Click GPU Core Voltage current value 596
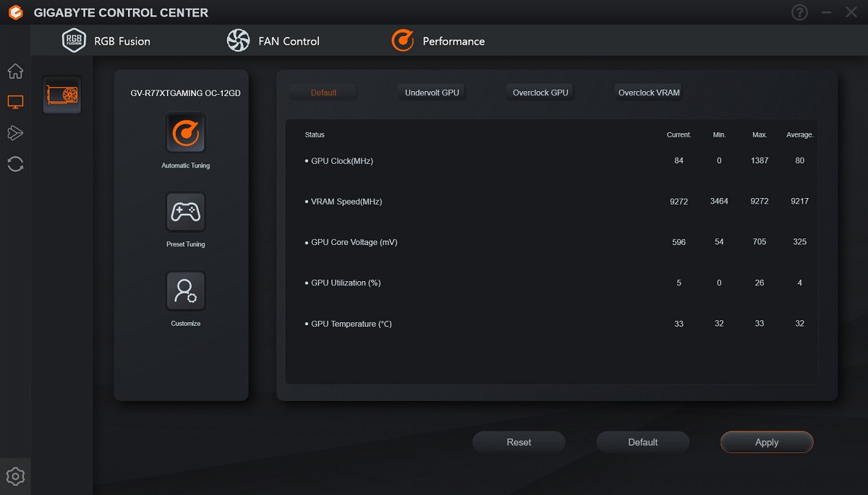The height and width of the screenshot is (495, 868). click(x=678, y=242)
